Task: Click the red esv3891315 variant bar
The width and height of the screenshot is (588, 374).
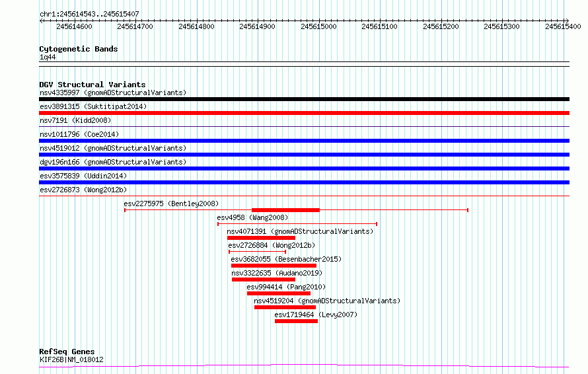Action: coord(304,113)
